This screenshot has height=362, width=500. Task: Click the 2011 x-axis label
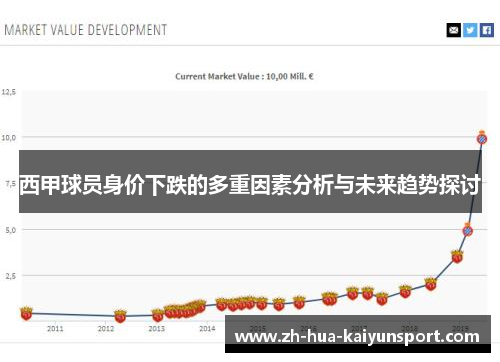tap(55, 329)
